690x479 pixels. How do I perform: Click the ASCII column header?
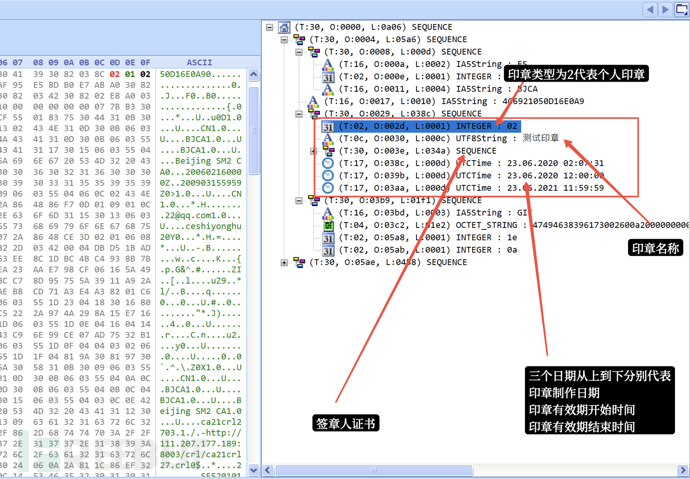(199, 62)
